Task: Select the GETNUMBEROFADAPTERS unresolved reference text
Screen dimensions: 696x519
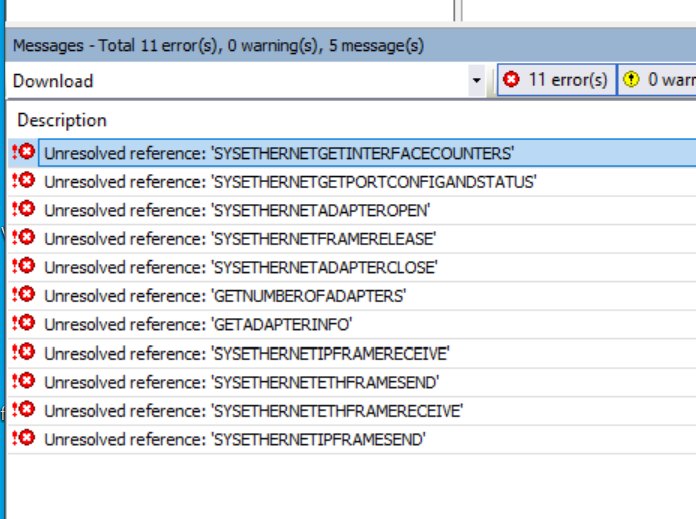Action: point(224,296)
